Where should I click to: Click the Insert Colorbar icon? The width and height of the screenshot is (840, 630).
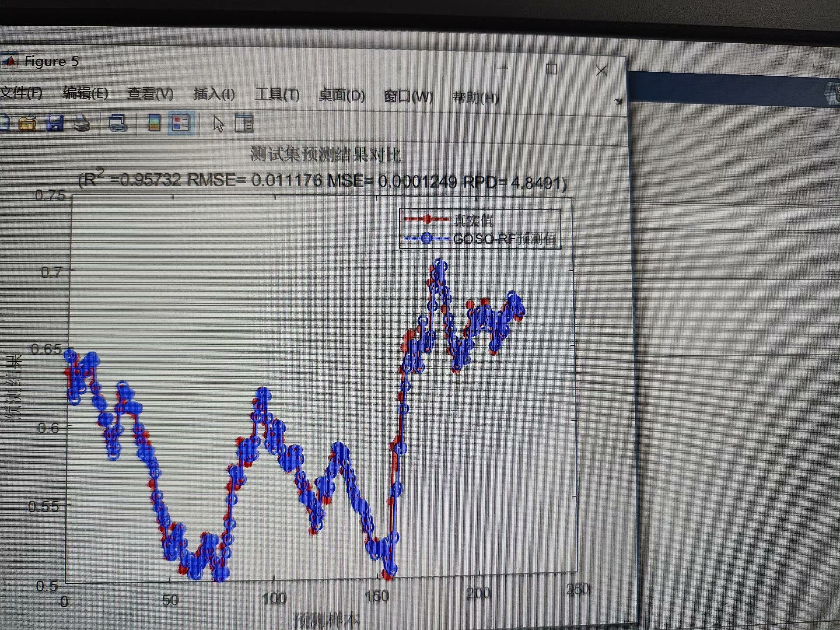tap(154, 123)
